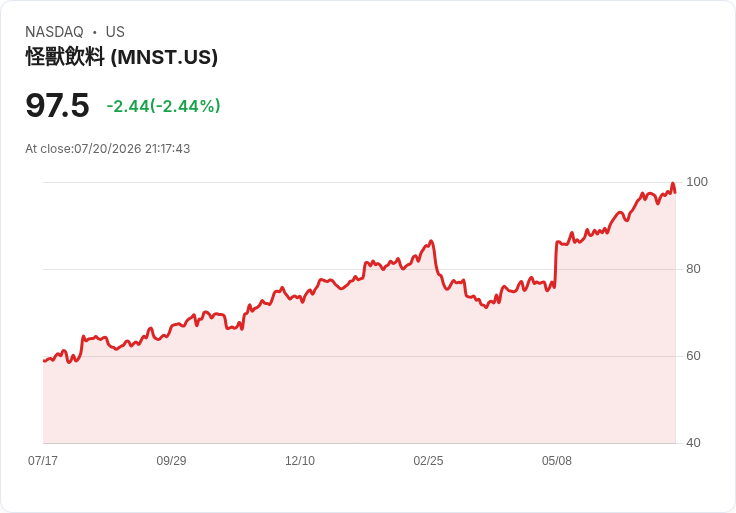Click the 02/25 date axis label
This screenshot has height=513, width=736.
[428, 461]
